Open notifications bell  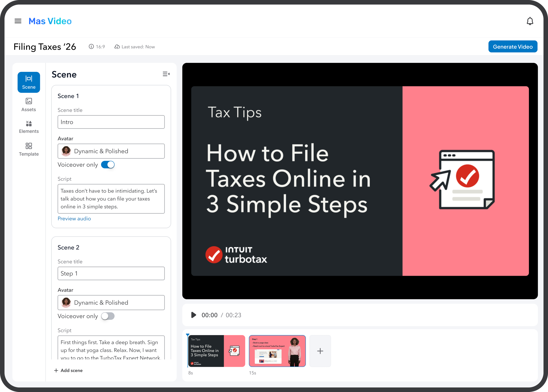coord(530,21)
